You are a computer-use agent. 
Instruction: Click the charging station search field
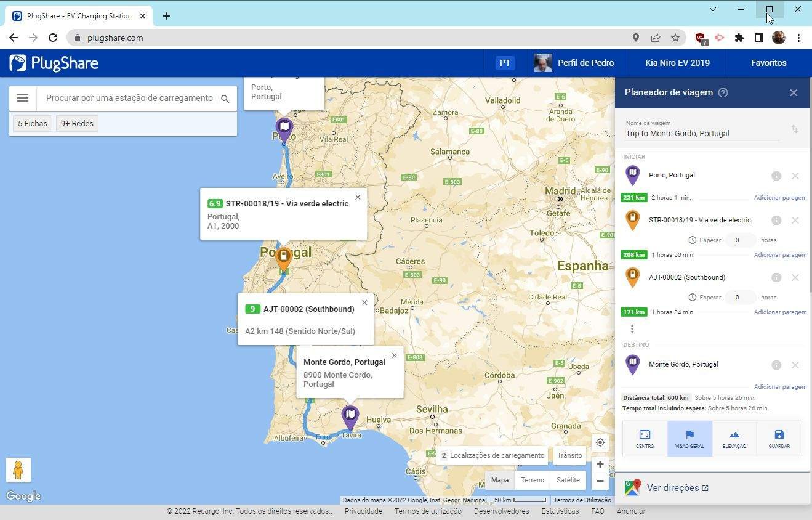[129, 98]
